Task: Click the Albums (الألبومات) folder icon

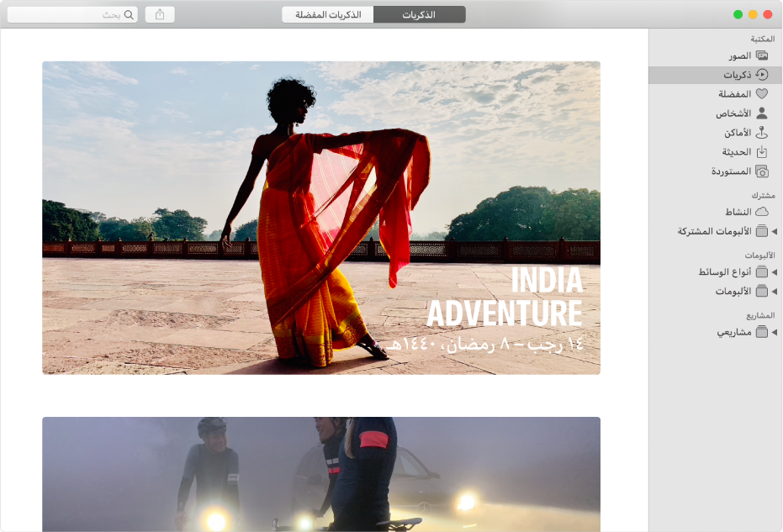Action: (x=761, y=291)
